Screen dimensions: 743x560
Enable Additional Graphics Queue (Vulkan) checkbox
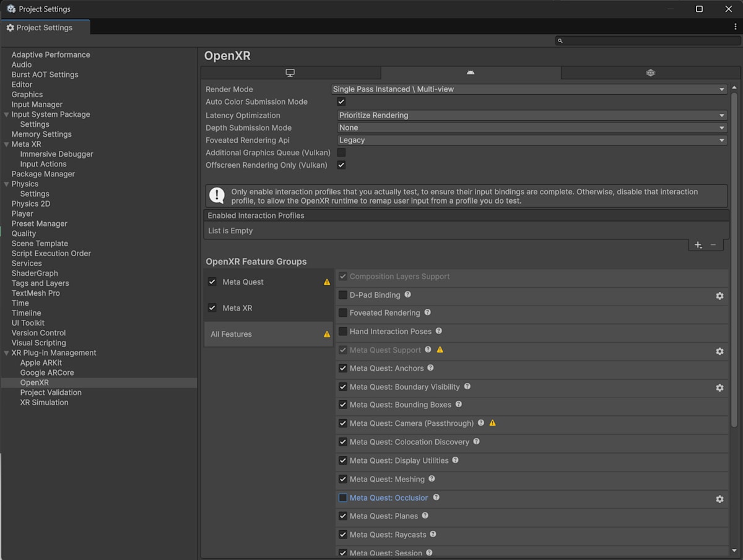(341, 152)
